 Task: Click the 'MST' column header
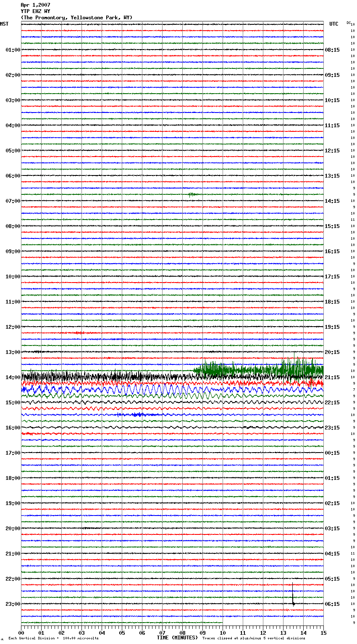point(4,24)
